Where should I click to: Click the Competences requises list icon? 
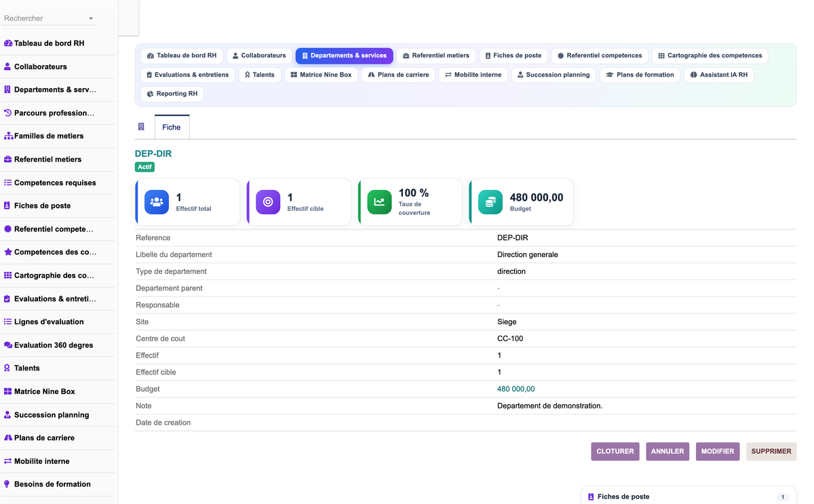pyautogui.click(x=8, y=182)
